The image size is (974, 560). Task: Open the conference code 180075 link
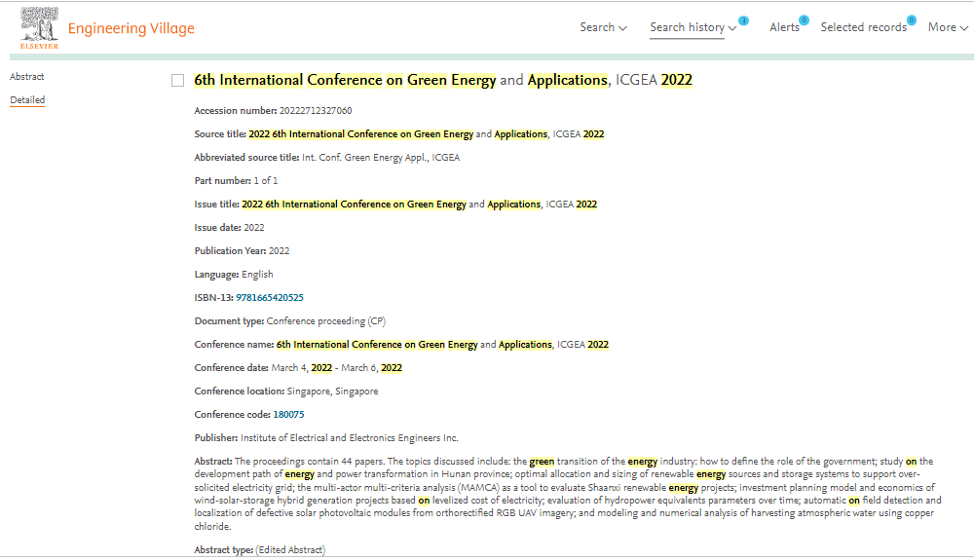pos(289,414)
